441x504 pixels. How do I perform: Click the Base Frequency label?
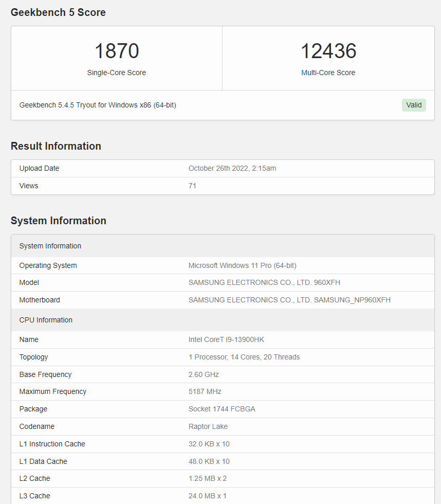pyautogui.click(x=45, y=374)
